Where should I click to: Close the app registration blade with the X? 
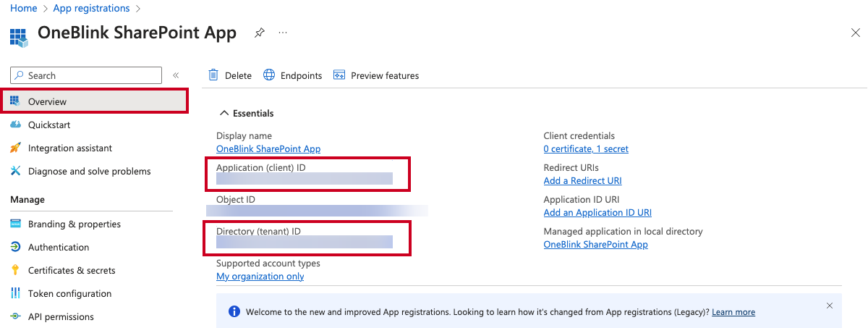(x=855, y=33)
